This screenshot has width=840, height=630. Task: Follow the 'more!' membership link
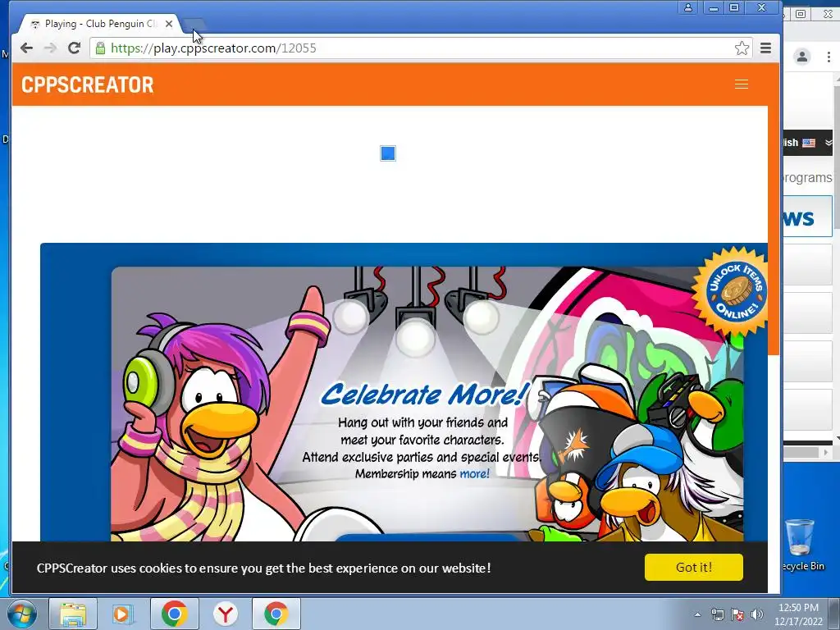click(474, 473)
